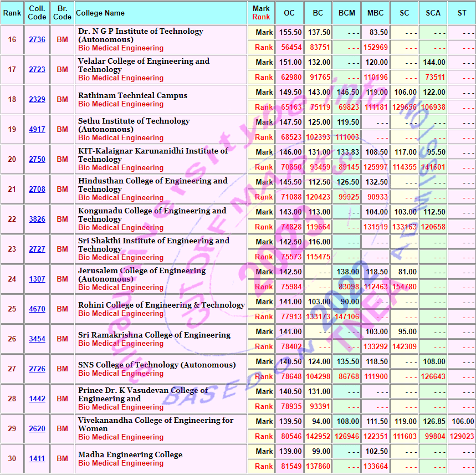Click the ST column header

[462, 13]
